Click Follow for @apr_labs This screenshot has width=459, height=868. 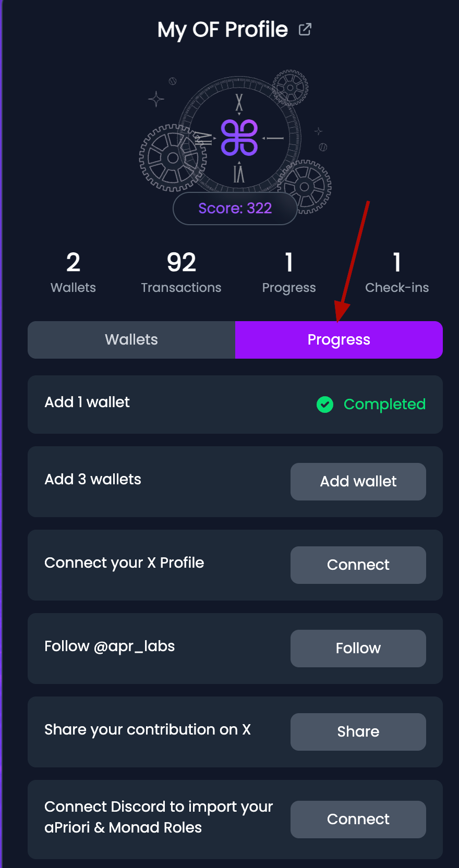358,648
